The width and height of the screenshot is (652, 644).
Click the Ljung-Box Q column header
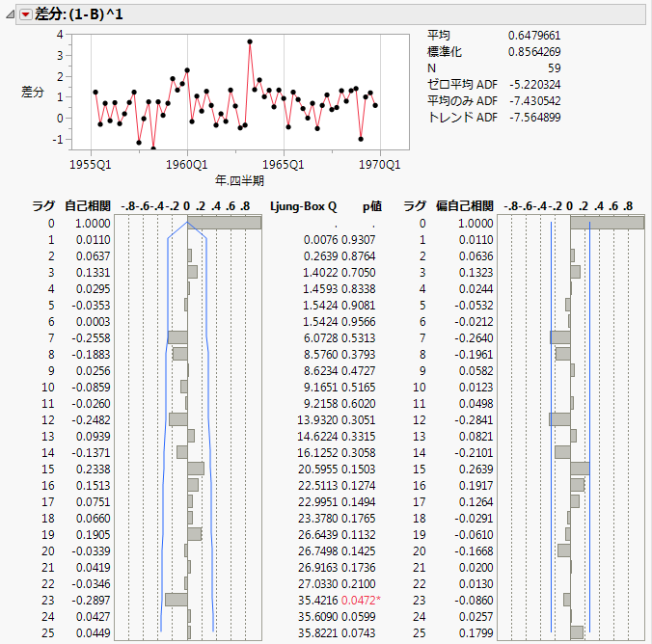point(304,206)
